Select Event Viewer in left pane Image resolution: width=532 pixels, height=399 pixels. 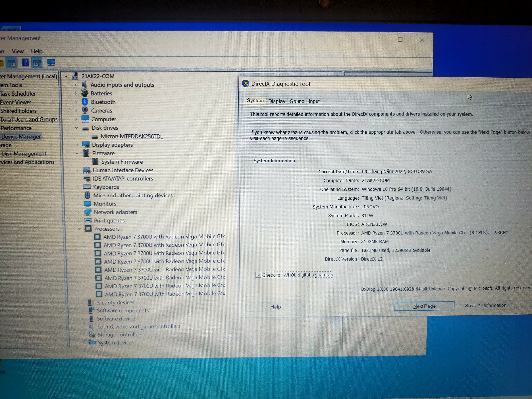16,102
